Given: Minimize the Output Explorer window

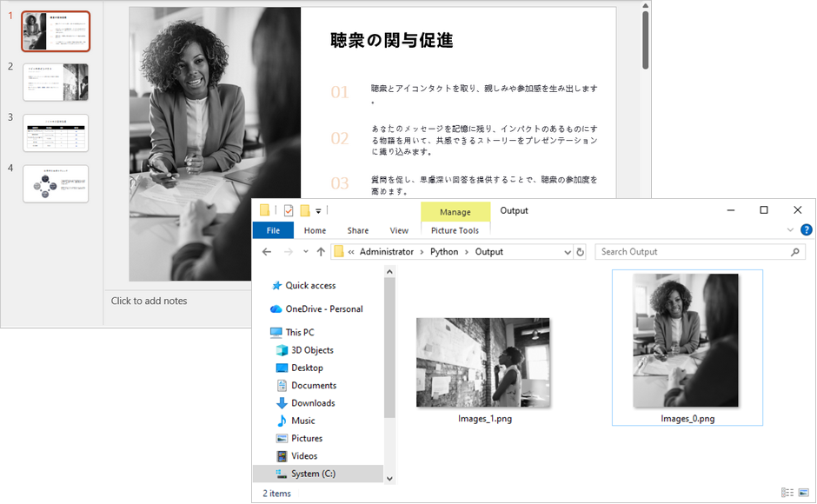Looking at the screenshot, I should 731,210.
